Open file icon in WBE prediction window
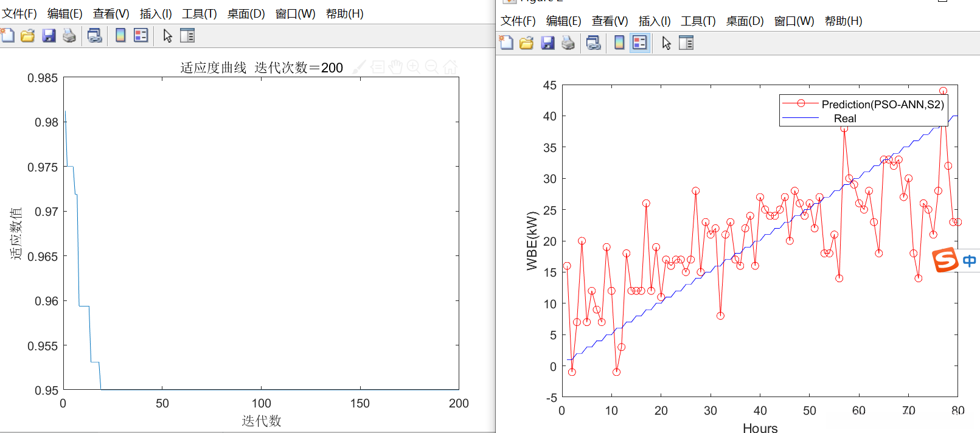This screenshot has width=980, height=433. point(526,43)
